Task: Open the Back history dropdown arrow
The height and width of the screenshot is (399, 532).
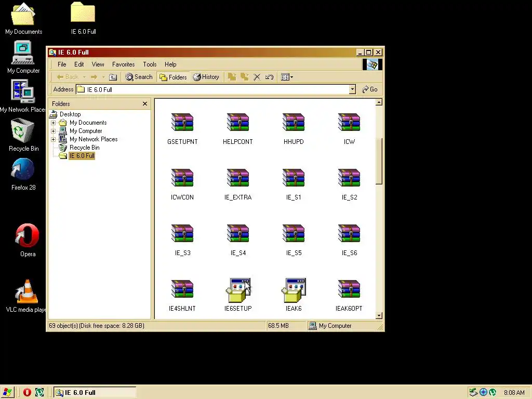Action: [84, 77]
